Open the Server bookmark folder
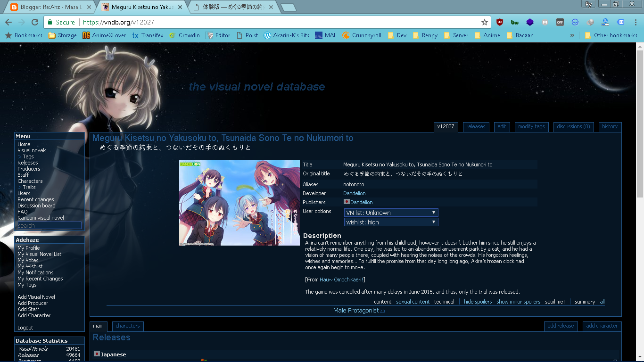644x362 pixels. tap(455, 35)
